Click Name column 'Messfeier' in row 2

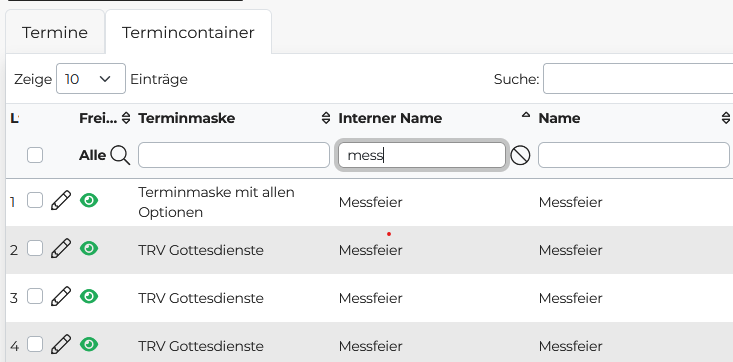tap(570, 250)
